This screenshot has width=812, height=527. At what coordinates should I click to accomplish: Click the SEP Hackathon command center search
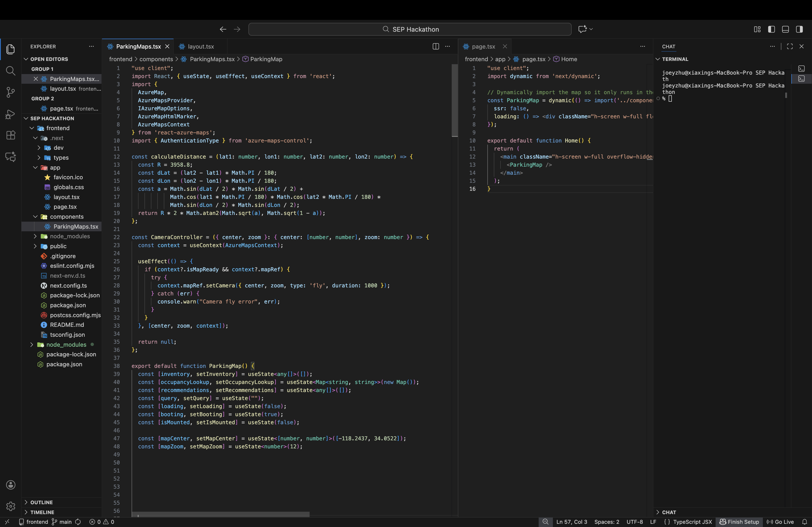[410, 29]
